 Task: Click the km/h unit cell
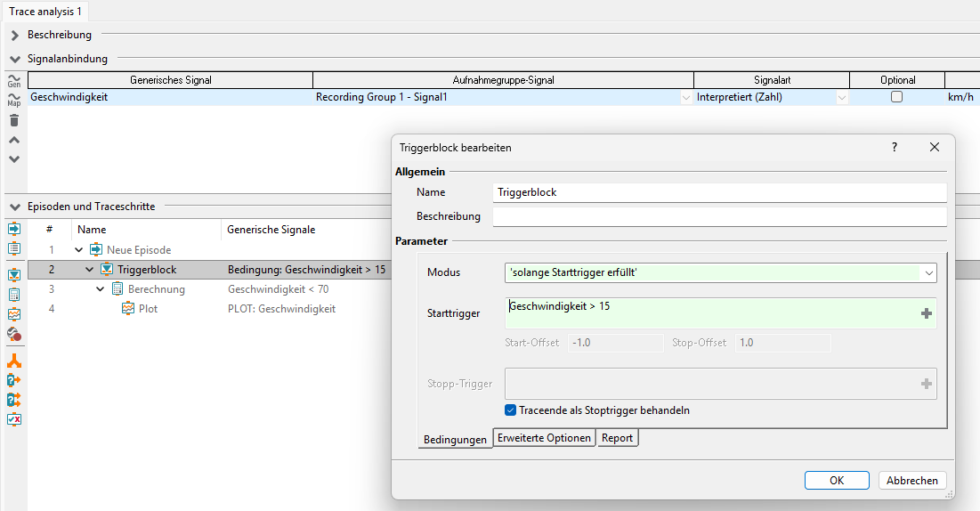960,97
